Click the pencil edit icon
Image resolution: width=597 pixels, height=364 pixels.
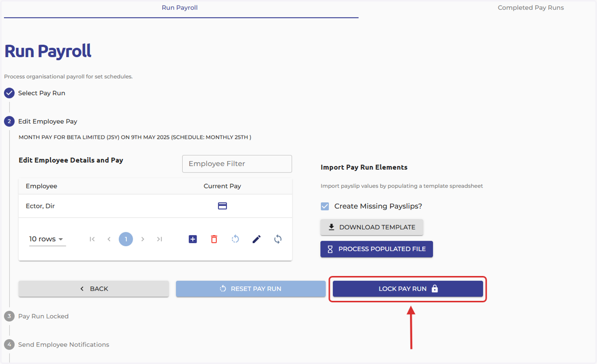257,239
